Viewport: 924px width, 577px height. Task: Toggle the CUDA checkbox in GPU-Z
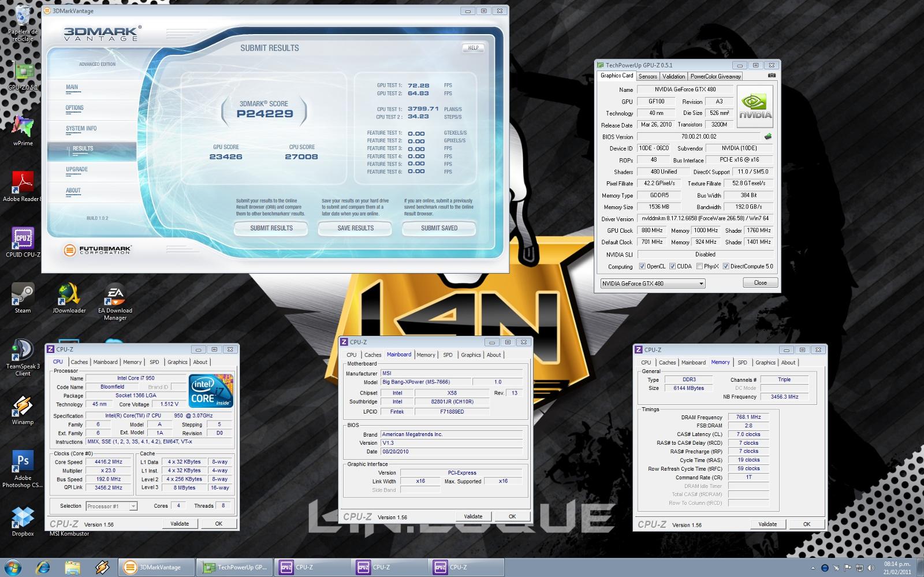click(672, 266)
